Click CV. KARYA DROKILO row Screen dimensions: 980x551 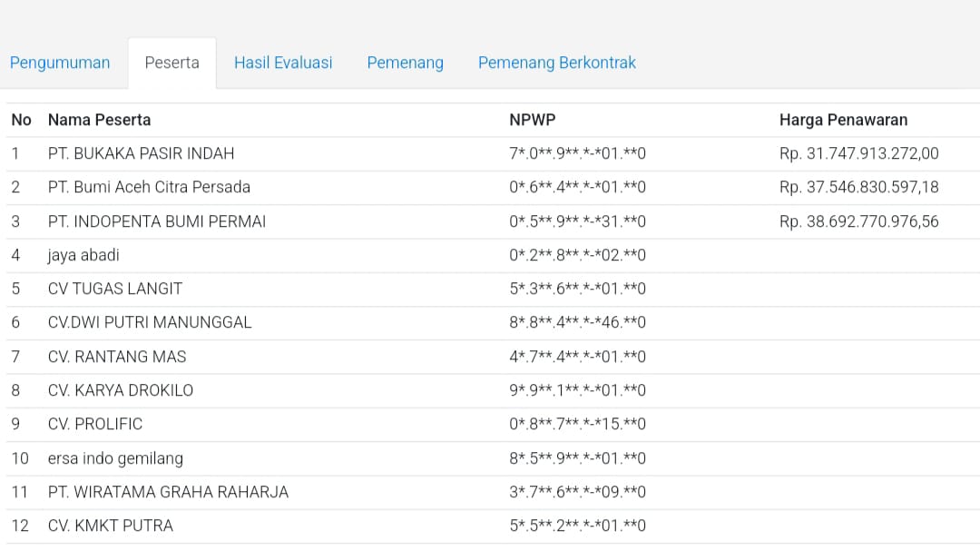(121, 390)
